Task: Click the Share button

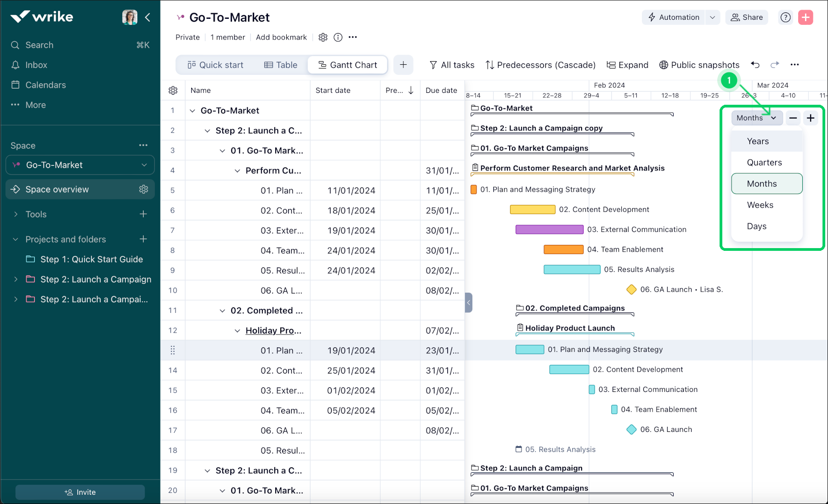Action: [746, 17]
